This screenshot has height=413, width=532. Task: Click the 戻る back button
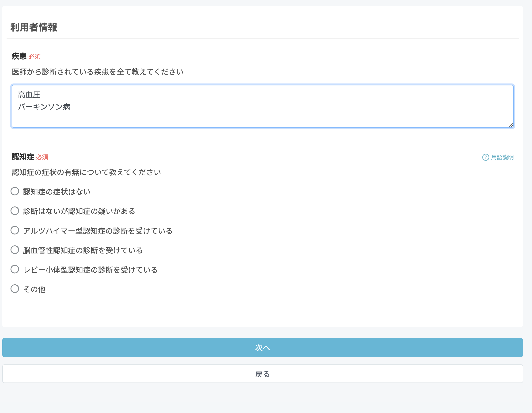[262, 374]
